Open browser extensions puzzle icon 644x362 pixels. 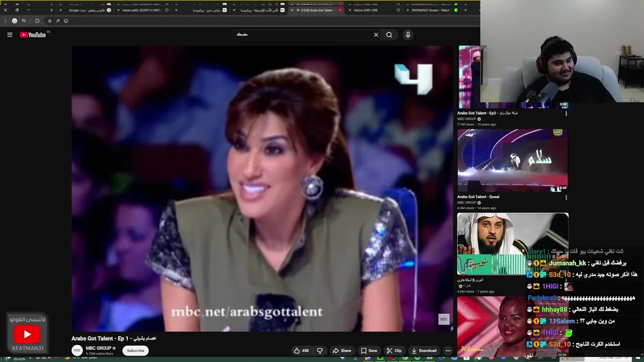[x=37, y=21]
